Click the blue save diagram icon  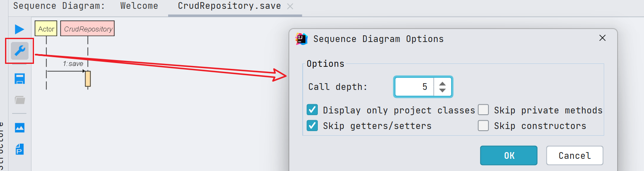20,79
